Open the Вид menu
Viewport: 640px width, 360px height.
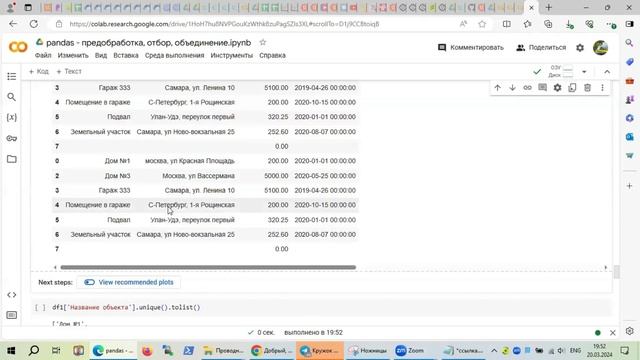click(x=101, y=56)
